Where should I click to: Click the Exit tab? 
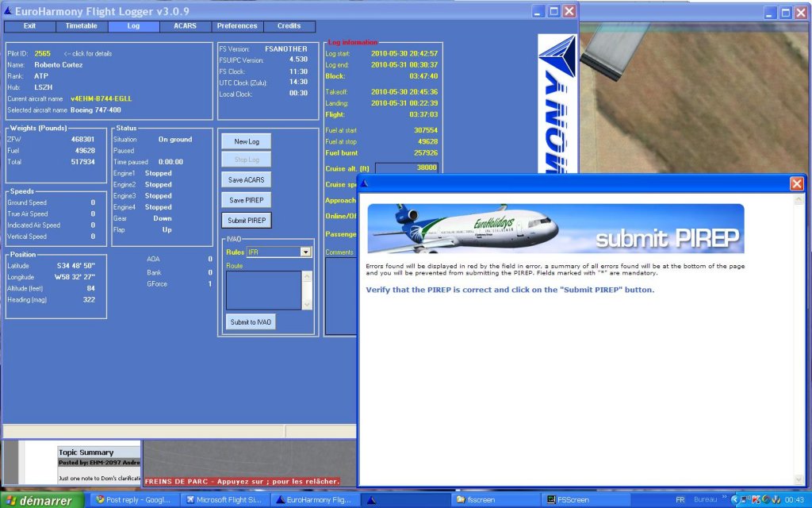[29, 26]
